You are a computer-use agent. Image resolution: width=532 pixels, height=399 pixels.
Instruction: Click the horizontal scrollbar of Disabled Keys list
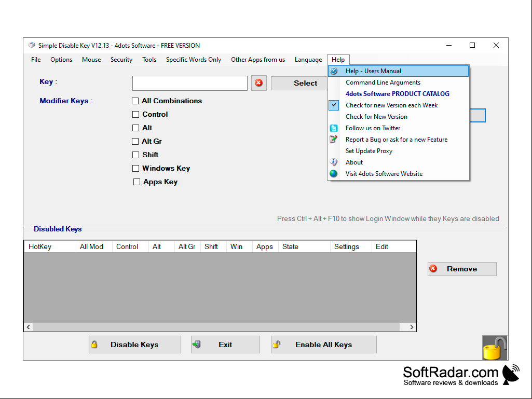(x=220, y=327)
